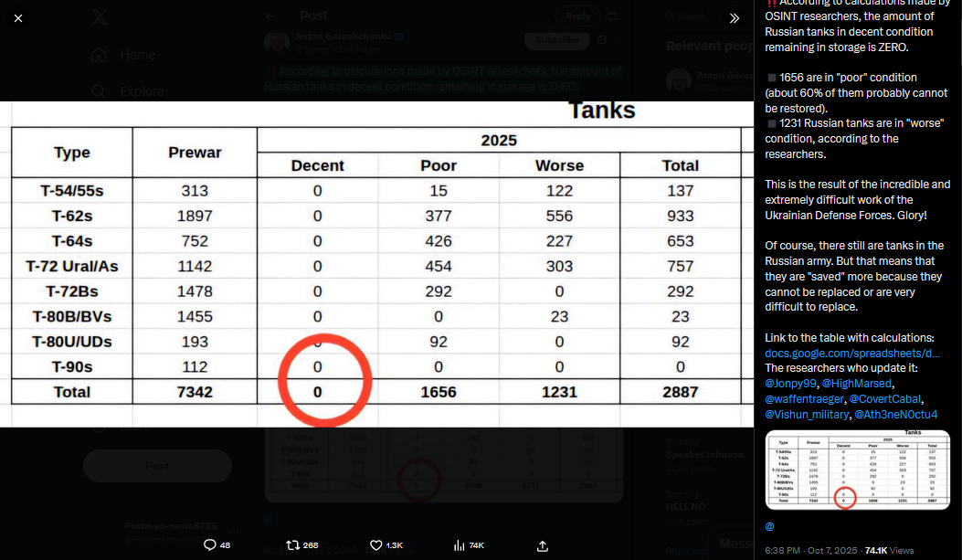Open the @HighMarsed profile mention
Image resolution: width=962 pixels, height=560 pixels.
(856, 384)
